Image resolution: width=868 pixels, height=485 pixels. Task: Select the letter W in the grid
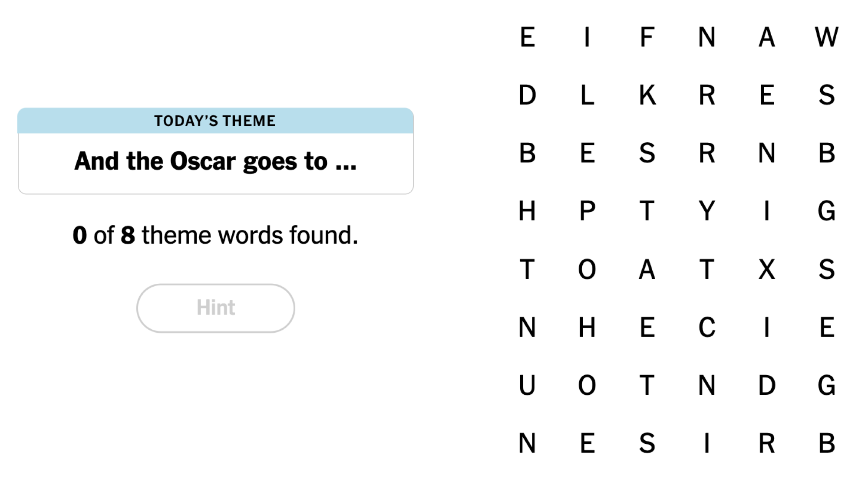[x=826, y=37]
